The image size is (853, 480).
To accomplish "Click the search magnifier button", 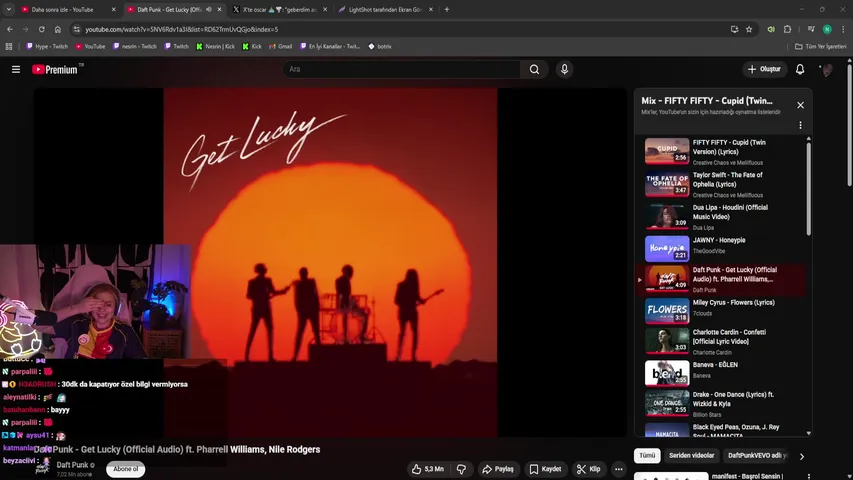I will [534, 69].
